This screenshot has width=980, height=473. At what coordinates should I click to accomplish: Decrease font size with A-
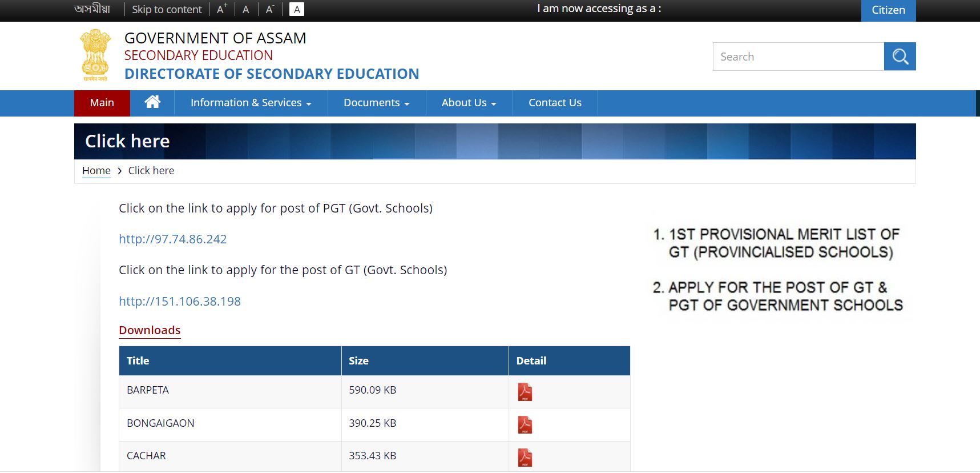click(x=270, y=9)
